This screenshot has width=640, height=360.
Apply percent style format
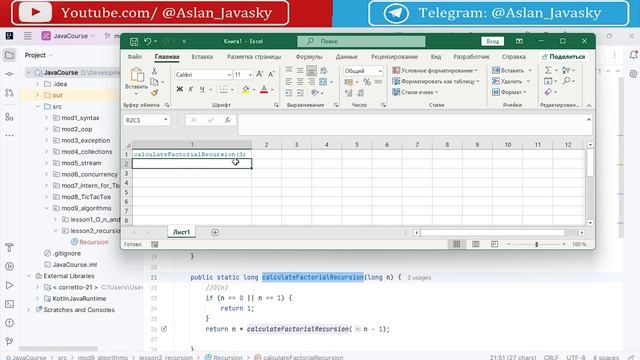coord(367,82)
